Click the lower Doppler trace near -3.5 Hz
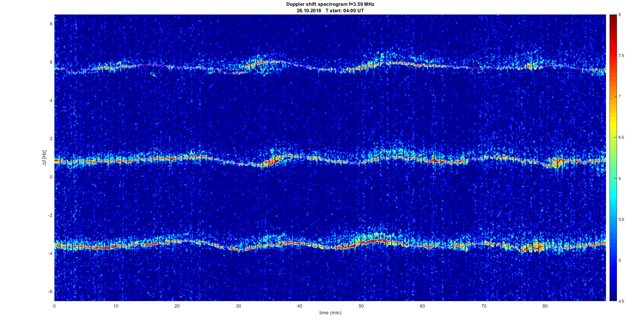The image size is (644, 323). click(x=330, y=245)
